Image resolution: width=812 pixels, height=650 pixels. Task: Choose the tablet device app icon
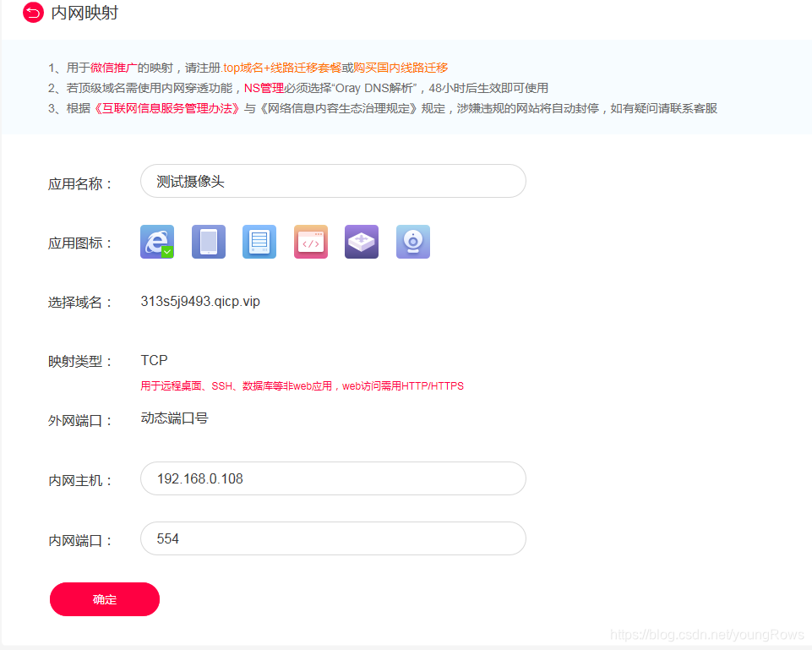208,242
